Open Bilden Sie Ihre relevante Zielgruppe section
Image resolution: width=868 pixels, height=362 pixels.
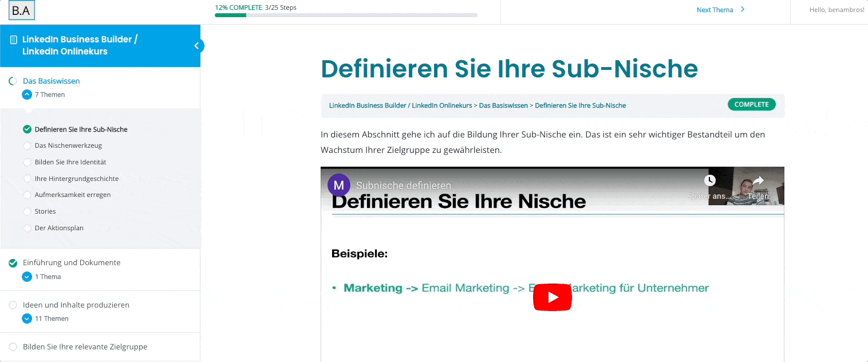[85, 347]
